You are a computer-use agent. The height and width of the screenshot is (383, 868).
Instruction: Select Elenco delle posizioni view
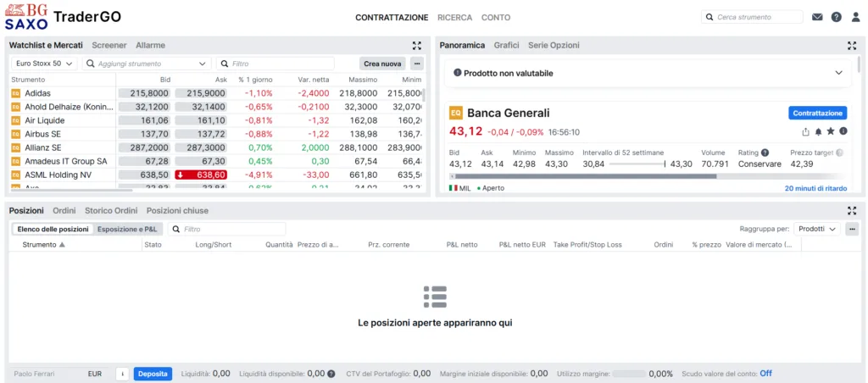(53, 229)
